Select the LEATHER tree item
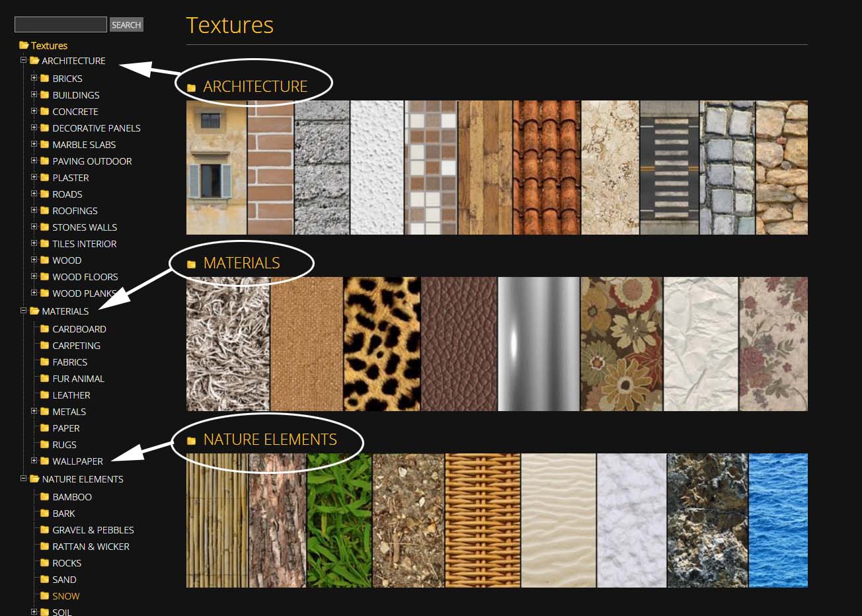Screen dimensions: 862x616 71,395
